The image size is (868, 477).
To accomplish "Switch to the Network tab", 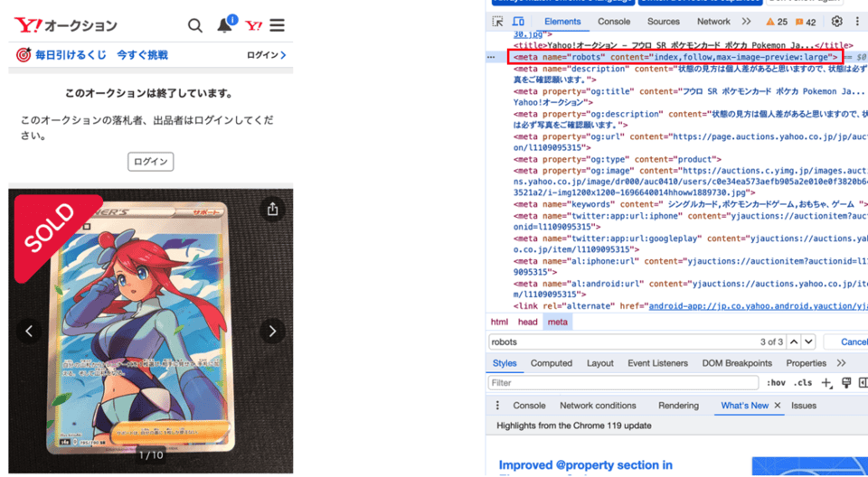I will click(x=713, y=22).
